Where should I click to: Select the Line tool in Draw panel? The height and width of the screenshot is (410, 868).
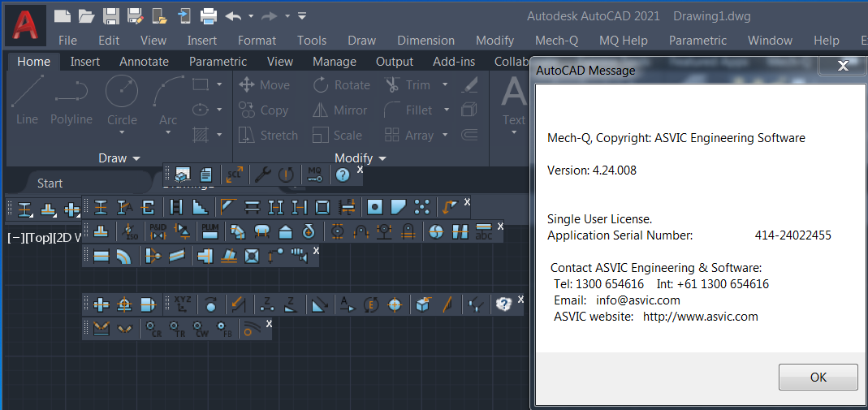(x=27, y=100)
